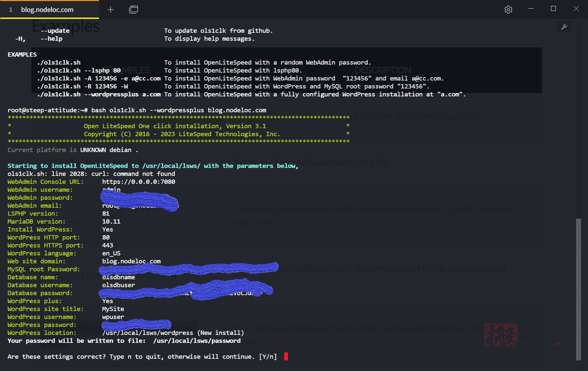Click the "--help" option text
Viewport: 588px width, 371px height.
tap(51, 38)
